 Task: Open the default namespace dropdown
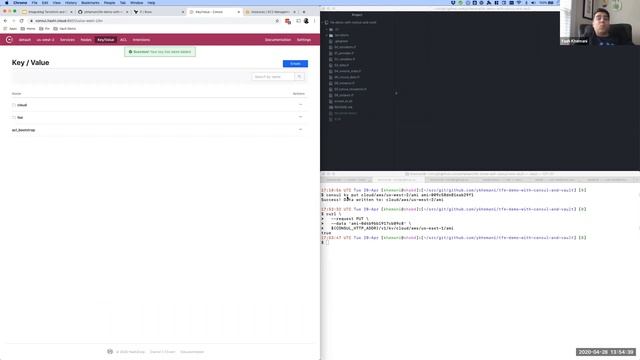click(x=24, y=40)
